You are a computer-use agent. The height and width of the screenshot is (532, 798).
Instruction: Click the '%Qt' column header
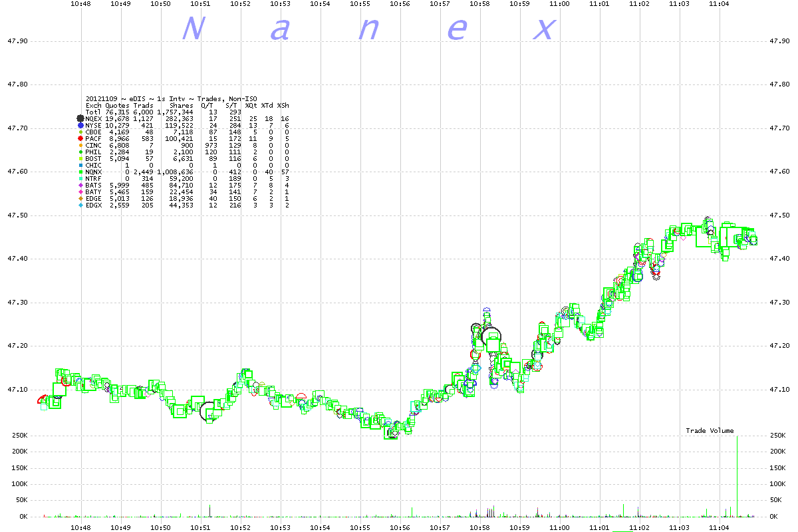(251, 105)
